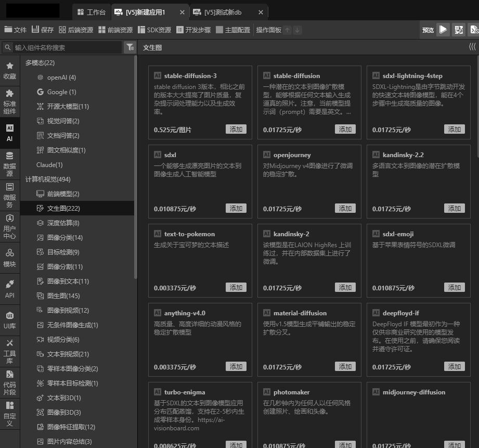Open 主题配置 from toolbar
The height and width of the screenshot is (448, 479).
pos(233,30)
